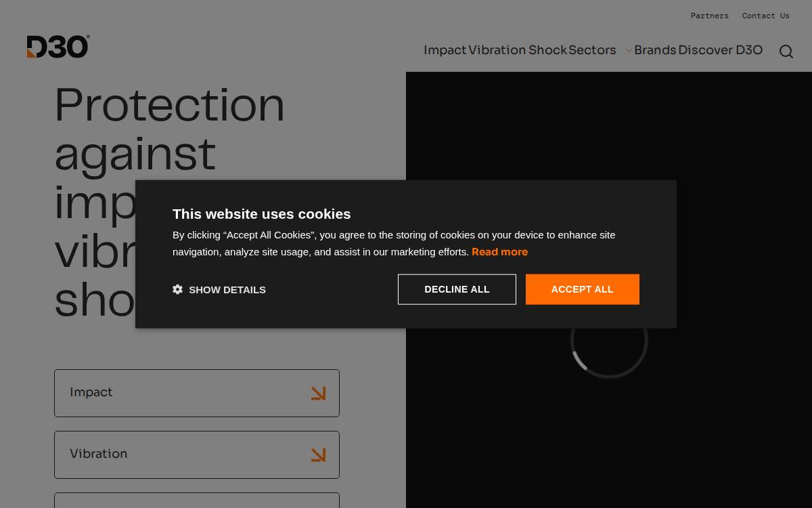Click the gear icon beside Show Details

click(177, 289)
